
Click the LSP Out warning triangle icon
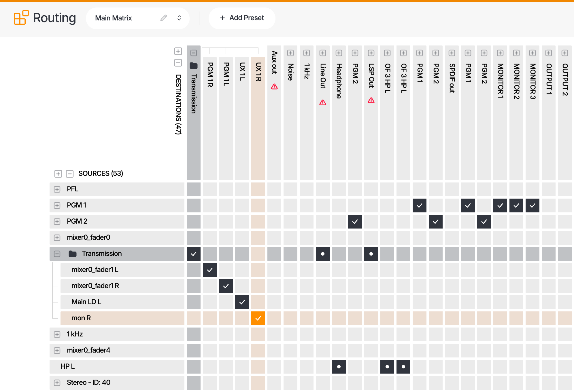pos(371,100)
